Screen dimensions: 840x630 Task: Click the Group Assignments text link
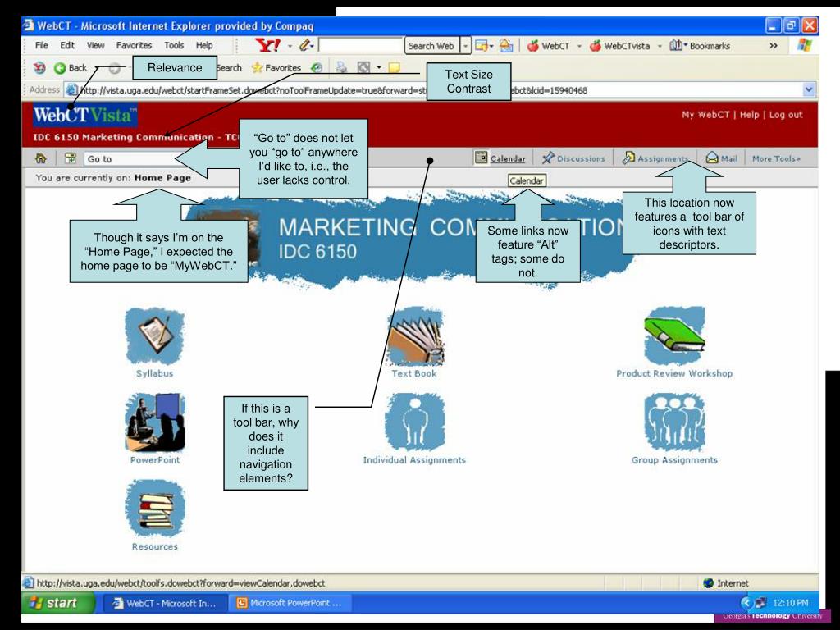(674, 460)
